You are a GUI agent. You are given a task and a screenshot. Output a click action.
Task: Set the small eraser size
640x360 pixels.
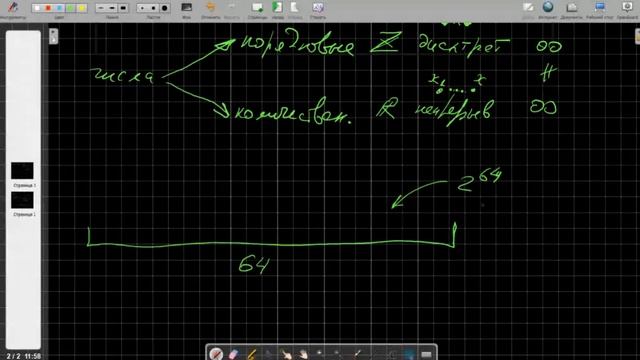click(x=142, y=8)
